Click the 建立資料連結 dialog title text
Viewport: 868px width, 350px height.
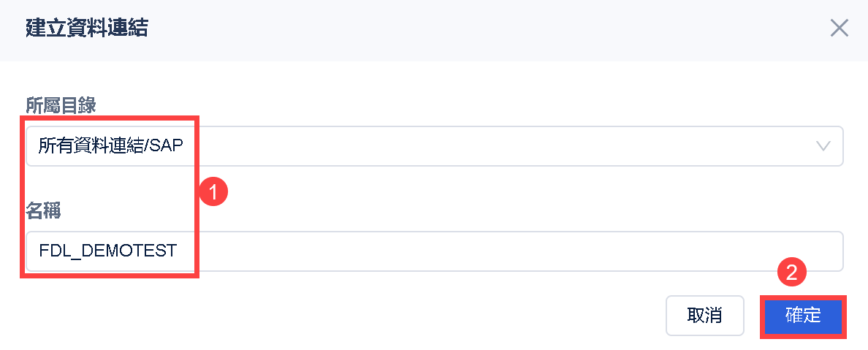(x=87, y=29)
